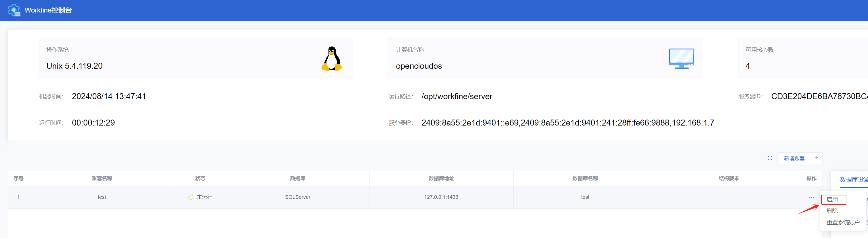Select the test account name cell
This screenshot has height=238, width=868.
[x=102, y=197]
